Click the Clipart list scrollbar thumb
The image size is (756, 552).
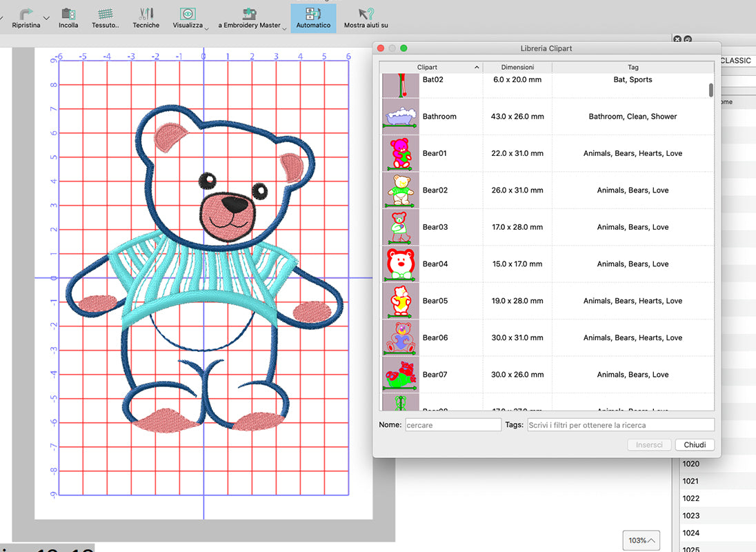[711, 90]
